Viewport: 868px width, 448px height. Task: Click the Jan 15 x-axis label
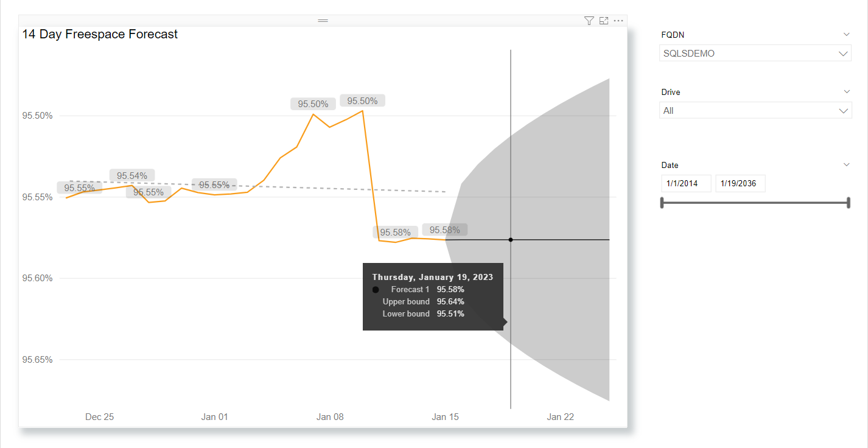[x=446, y=417]
